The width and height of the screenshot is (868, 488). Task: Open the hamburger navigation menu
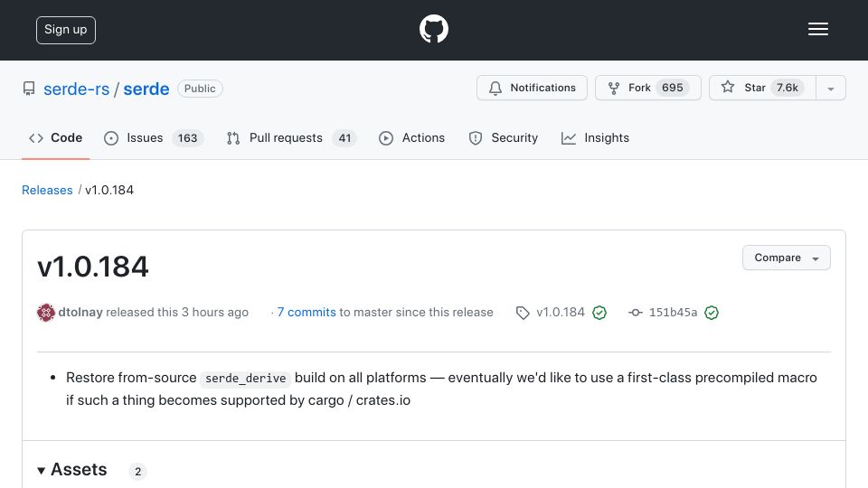pyautogui.click(x=817, y=29)
